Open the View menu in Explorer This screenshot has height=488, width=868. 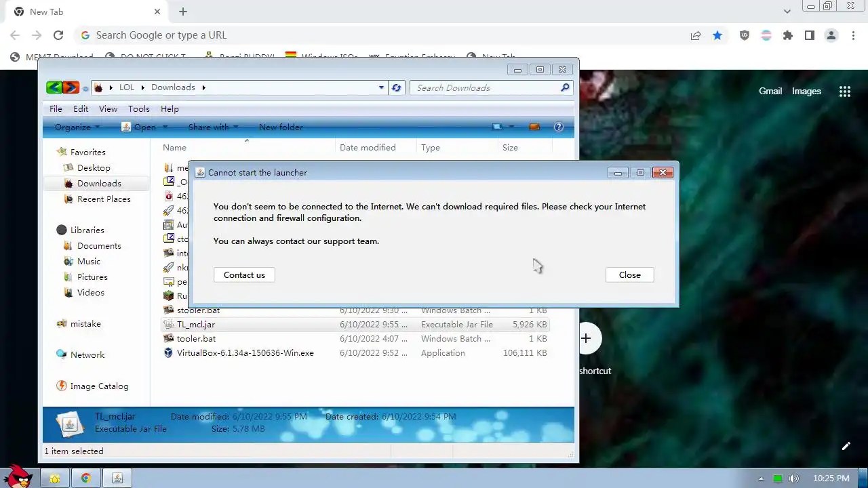[x=108, y=108]
